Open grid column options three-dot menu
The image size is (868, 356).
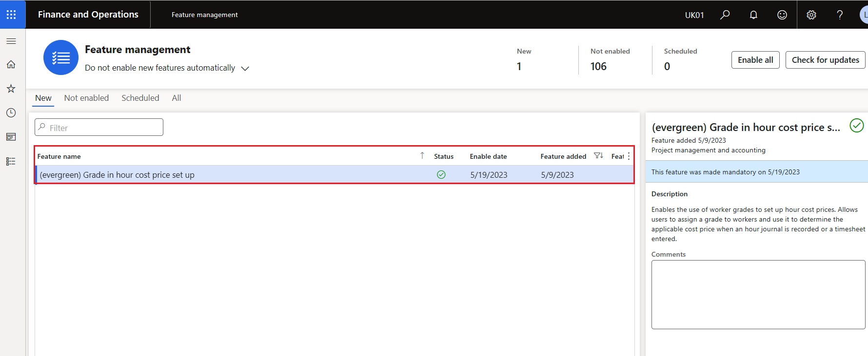(x=629, y=156)
